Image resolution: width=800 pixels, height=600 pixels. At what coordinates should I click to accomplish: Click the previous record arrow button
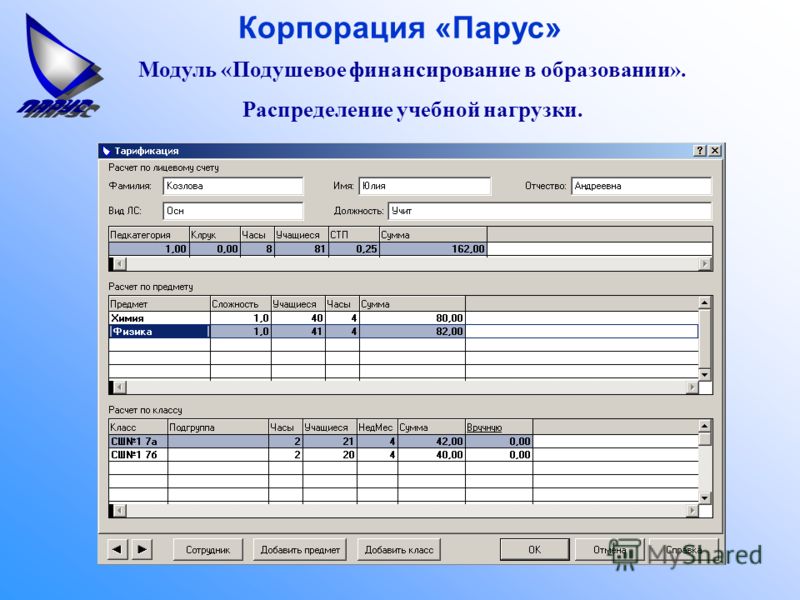click(x=117, y=549)
